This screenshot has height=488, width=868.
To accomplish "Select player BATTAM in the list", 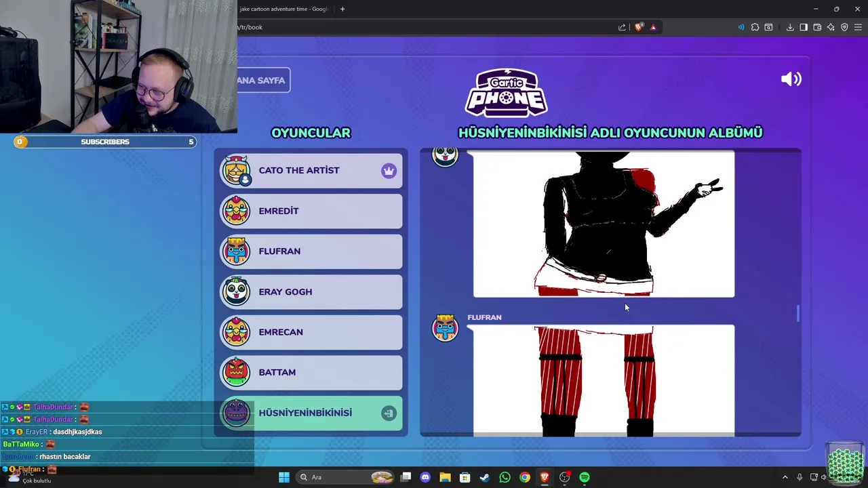I will (311, 372).
